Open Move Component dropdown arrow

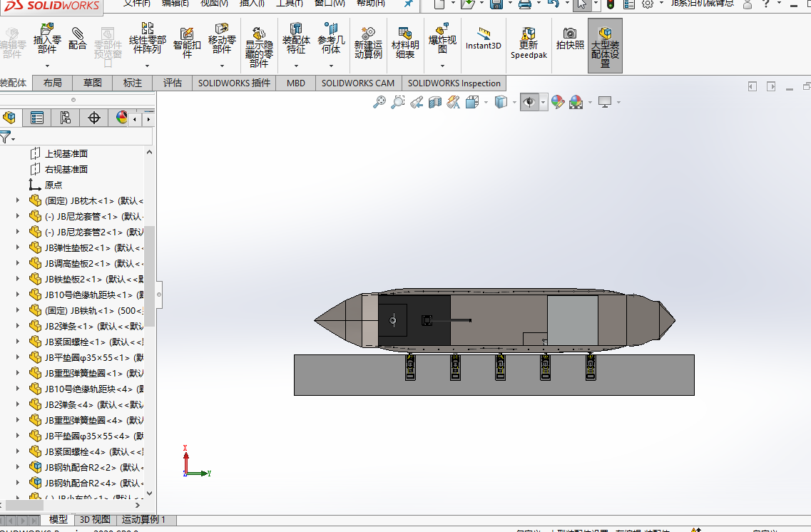click(x=222, y=66)
